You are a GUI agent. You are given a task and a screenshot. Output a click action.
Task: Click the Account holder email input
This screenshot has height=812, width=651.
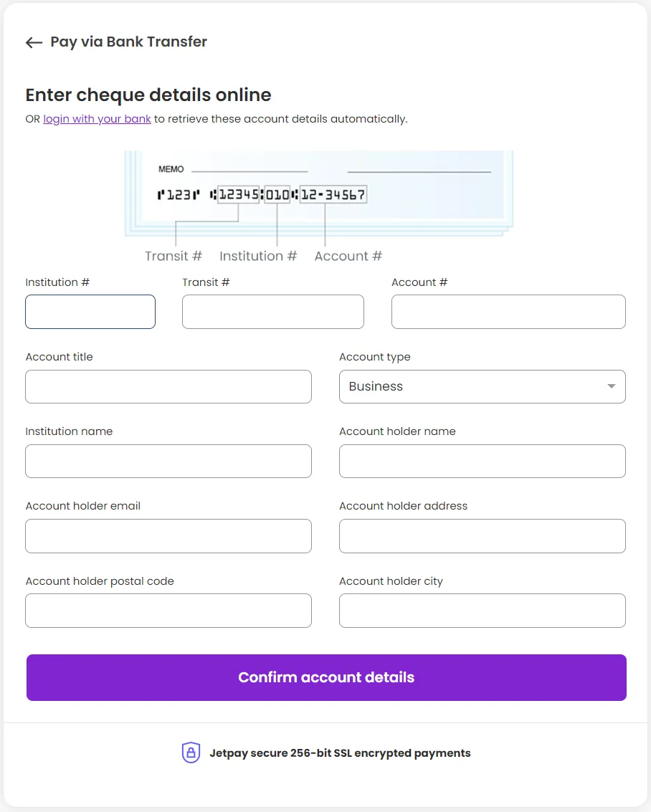168,535
